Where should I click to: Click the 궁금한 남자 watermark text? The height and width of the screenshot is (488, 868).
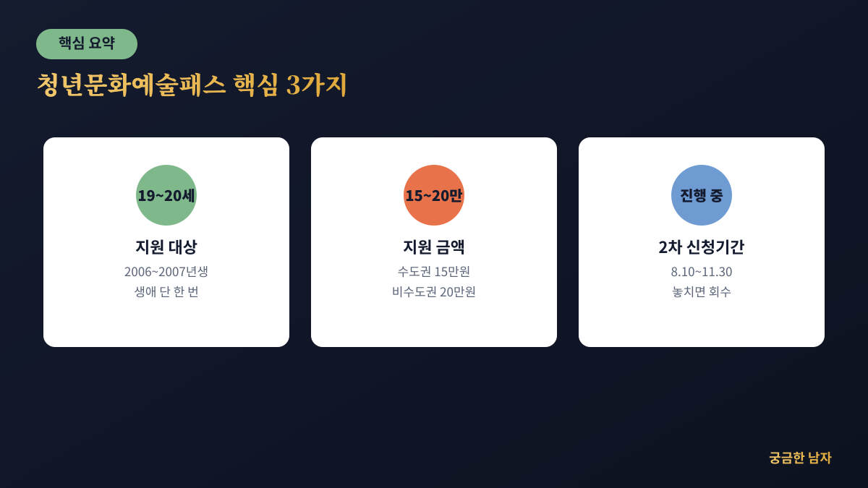point(800,458)
